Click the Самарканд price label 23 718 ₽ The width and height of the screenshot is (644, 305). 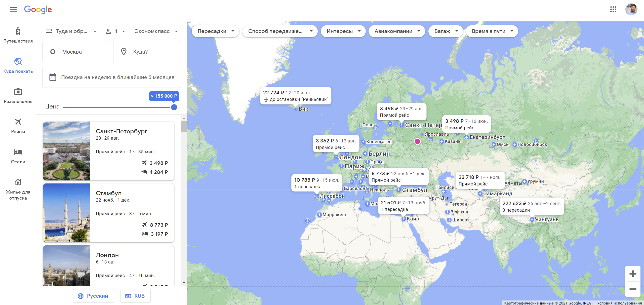tap(480, 180)
